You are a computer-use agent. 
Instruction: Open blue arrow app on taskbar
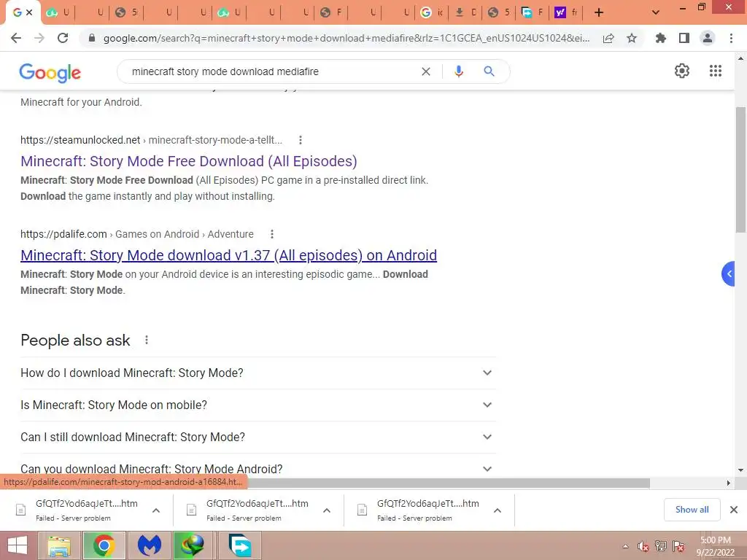click(x=239, y=545)
